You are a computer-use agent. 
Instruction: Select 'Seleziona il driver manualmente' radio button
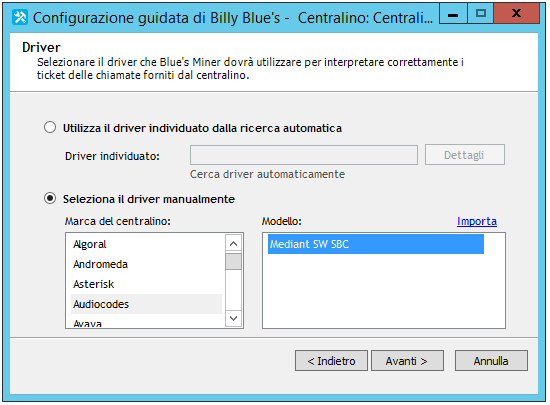pos(50,198)
